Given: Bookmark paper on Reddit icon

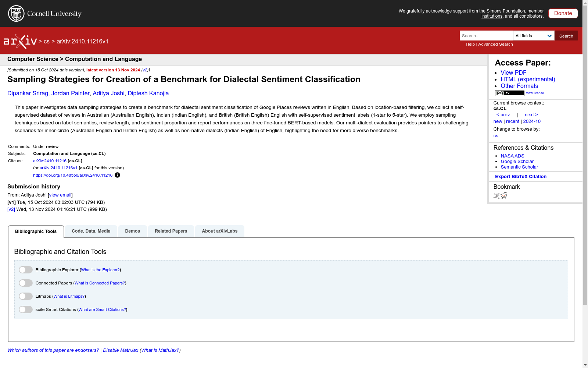Looking at the screenshot, I should (504, 195).
